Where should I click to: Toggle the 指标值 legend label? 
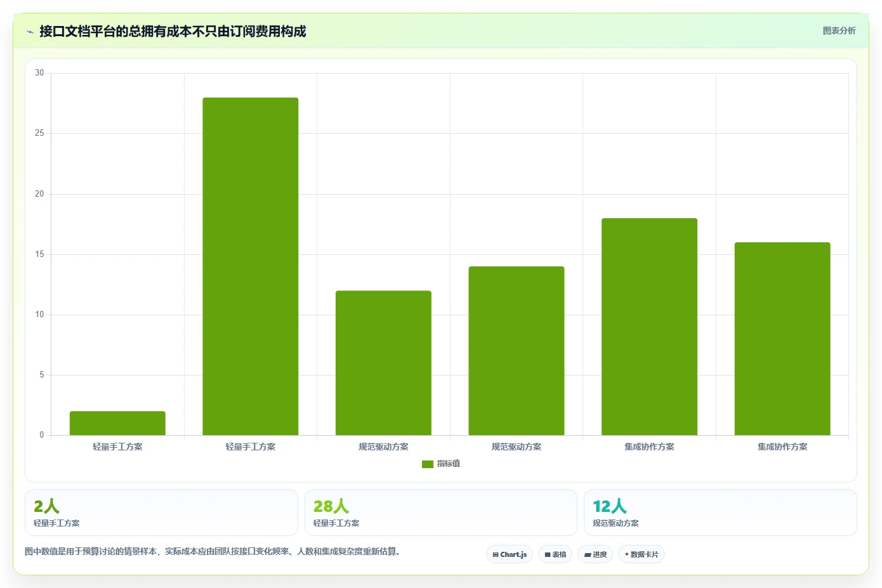click(x=449, y=464)
